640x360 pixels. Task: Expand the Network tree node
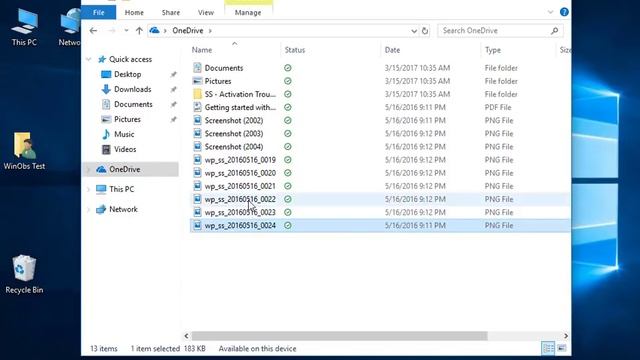point(89,209)
